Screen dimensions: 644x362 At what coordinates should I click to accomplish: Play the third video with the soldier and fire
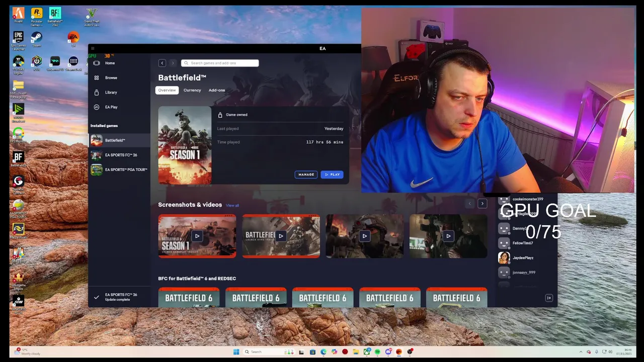[x=365, y=236]
